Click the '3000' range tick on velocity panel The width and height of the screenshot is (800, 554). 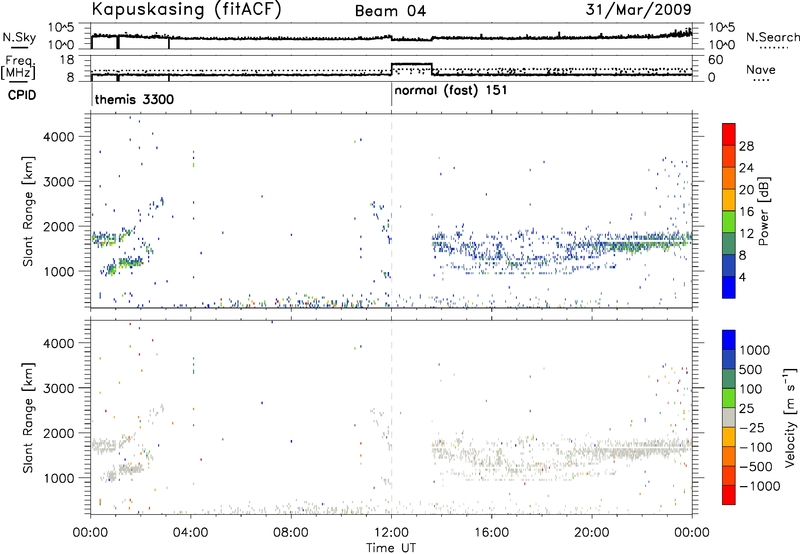pyautogui.click(x=59, y=388)
